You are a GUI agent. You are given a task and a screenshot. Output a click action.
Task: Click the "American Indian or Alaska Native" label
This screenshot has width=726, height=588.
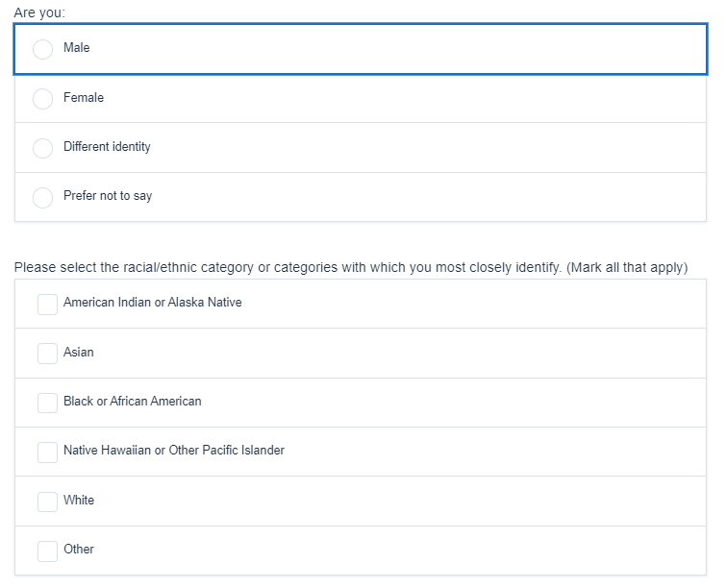pos(152,303)
